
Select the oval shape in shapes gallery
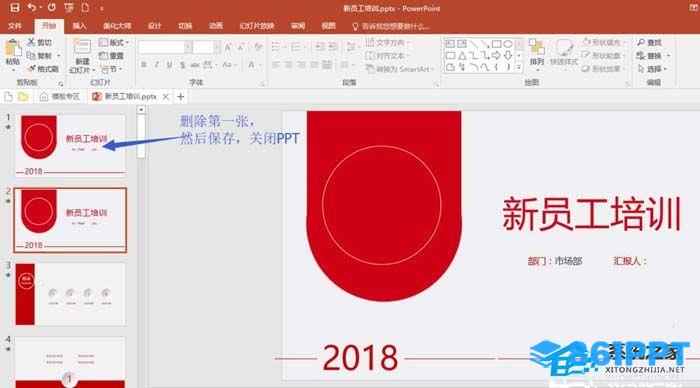coord(508,44)
